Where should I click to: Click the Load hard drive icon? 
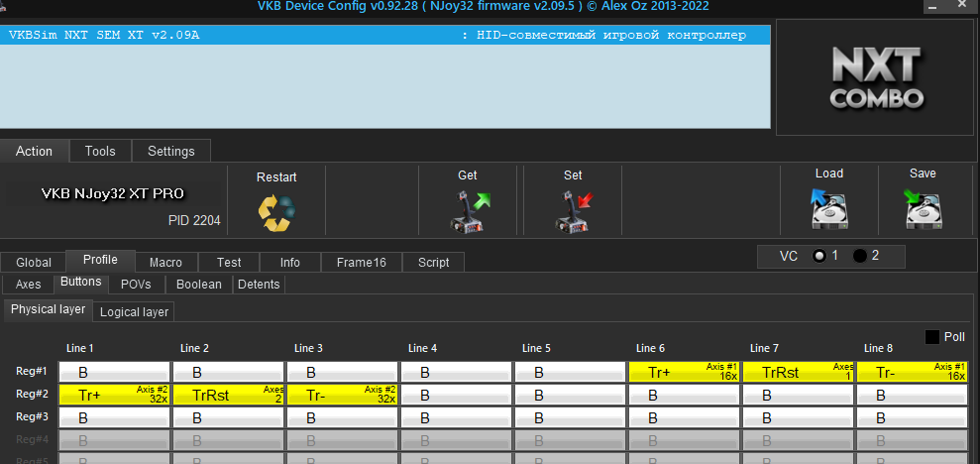pos(828,209)
